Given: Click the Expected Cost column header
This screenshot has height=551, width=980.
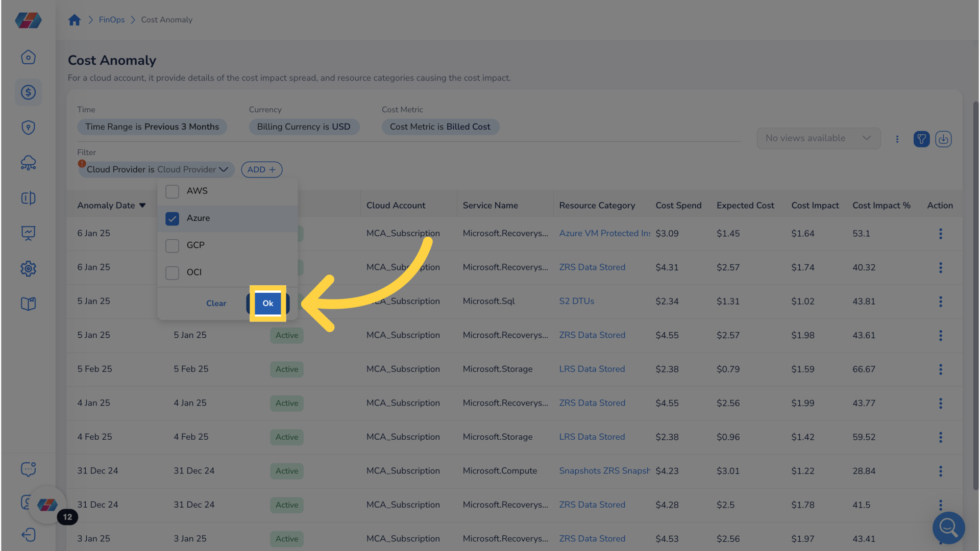Looking at the screenshot, I should point(745,205).
